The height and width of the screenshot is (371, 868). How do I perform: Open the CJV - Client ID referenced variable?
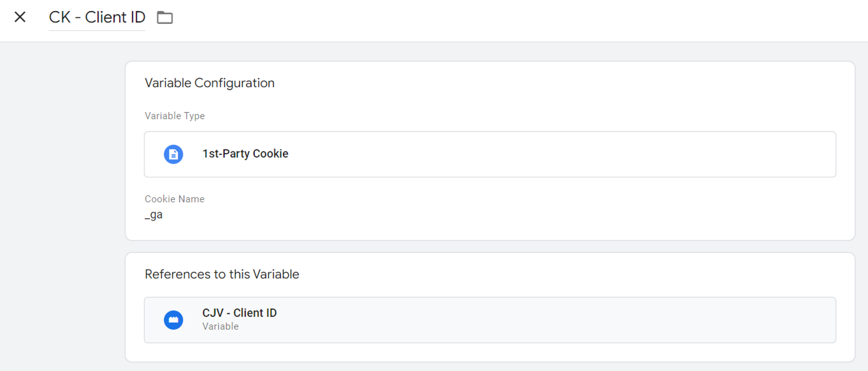[x=490, y=319]
